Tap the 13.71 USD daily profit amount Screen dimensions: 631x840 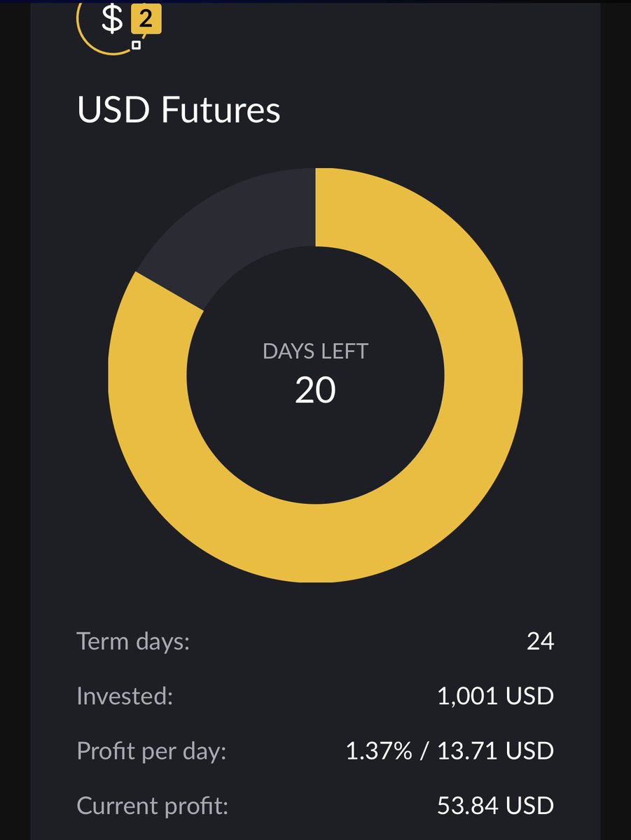point(496,752)
